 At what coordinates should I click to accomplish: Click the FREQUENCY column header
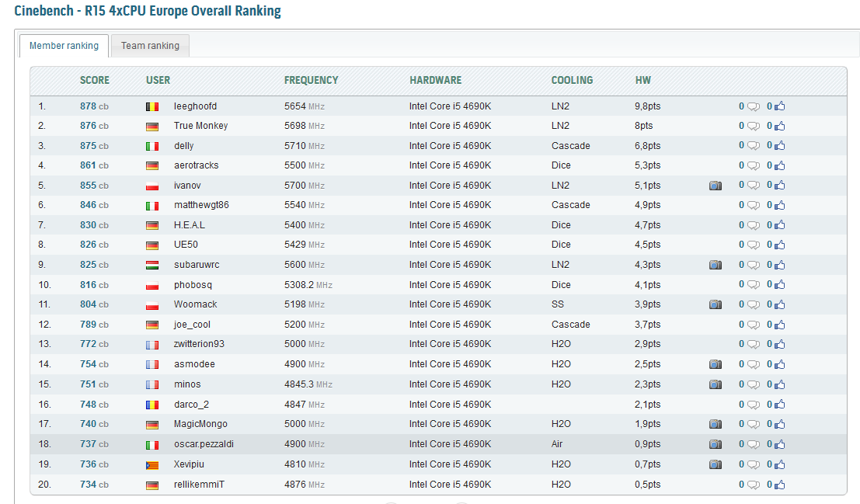tap(311, 80)
